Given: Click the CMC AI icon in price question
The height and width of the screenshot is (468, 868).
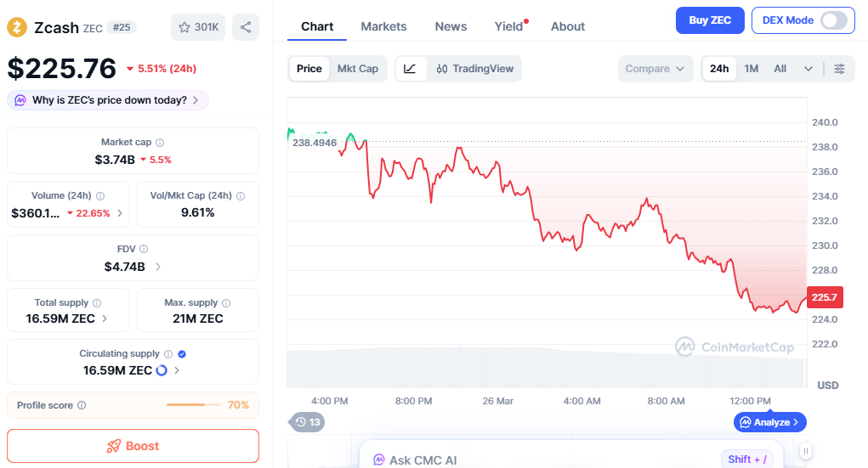Looking at the screenshot, I should (20, 100).
